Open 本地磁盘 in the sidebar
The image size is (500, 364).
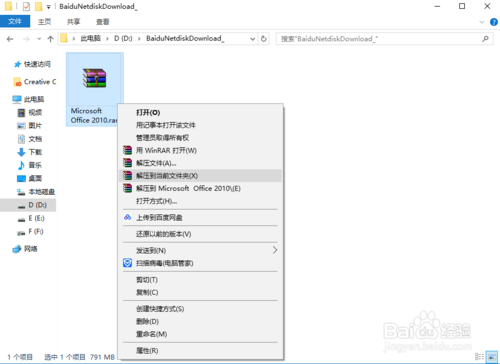(36, 192)
